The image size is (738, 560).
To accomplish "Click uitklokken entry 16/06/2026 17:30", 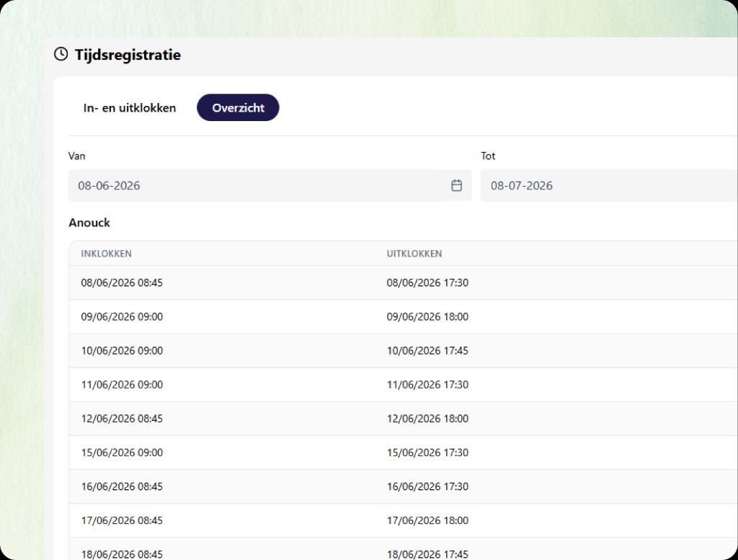I will [x=427, y=486].
